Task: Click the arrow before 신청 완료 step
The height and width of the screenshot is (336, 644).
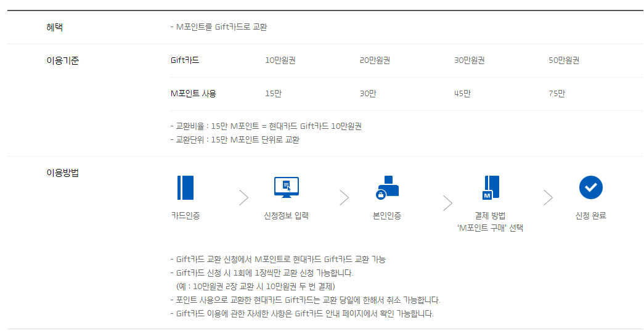Action: pos(548,197)
